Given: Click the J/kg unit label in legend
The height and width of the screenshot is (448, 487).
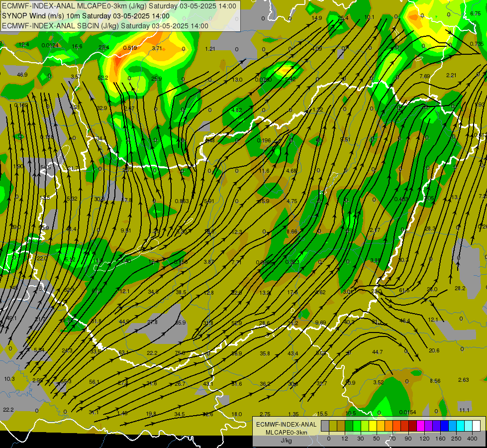Looking at the screenshot, I should click(286, 441).
